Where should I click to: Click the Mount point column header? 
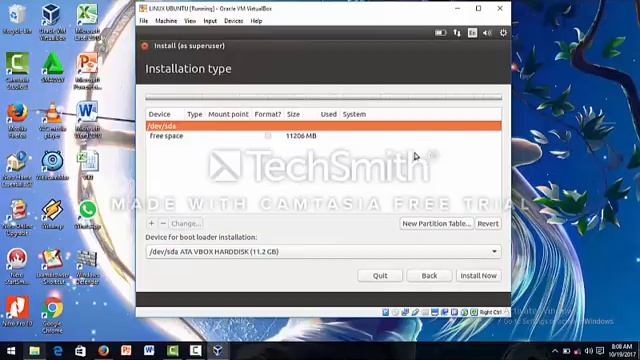[x=228, y=114]
